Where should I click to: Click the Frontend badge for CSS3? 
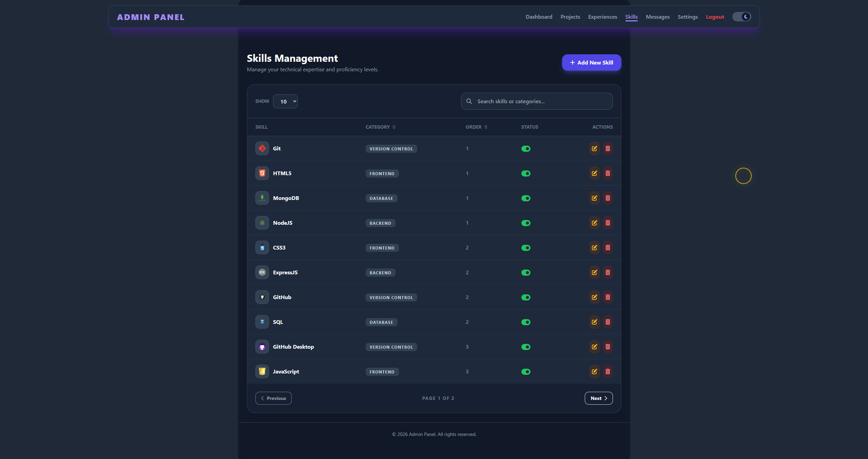(382, 248)
